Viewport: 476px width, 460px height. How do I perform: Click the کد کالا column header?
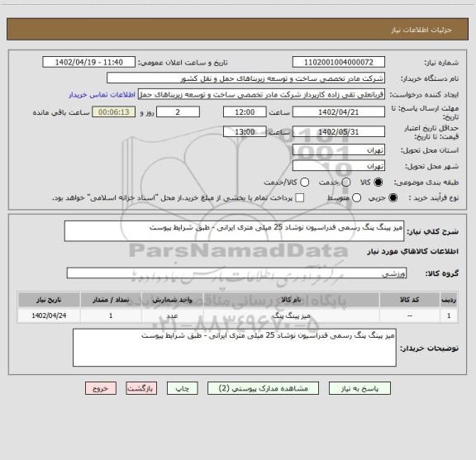coord(410,300)
